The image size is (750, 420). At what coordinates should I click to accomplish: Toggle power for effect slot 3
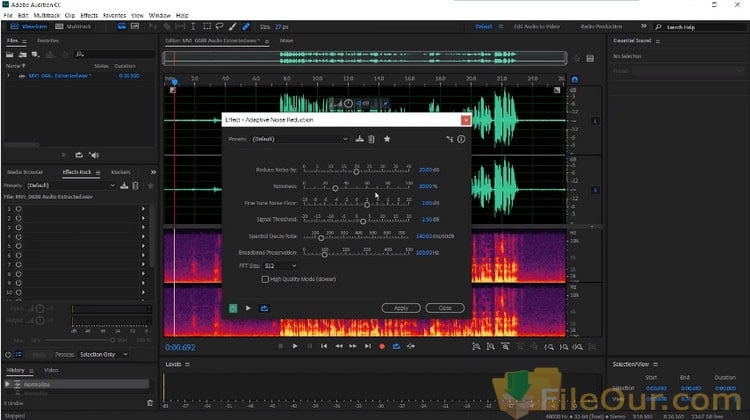click(19, 227)
